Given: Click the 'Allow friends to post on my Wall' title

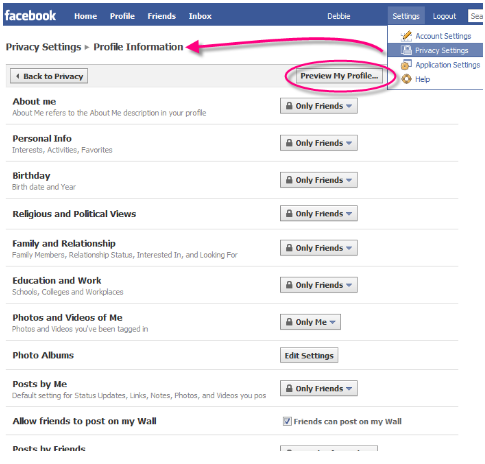Looking at the screenshot, I should [x=84, y=421].
